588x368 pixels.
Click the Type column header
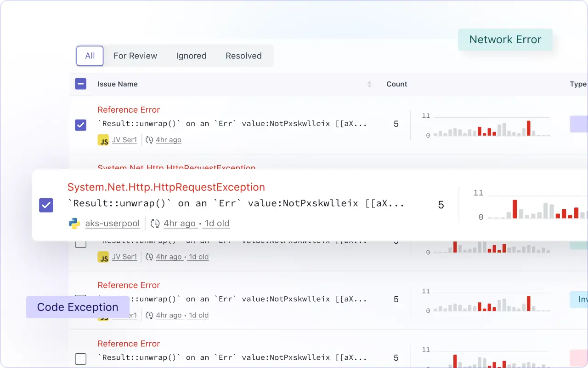578,84
